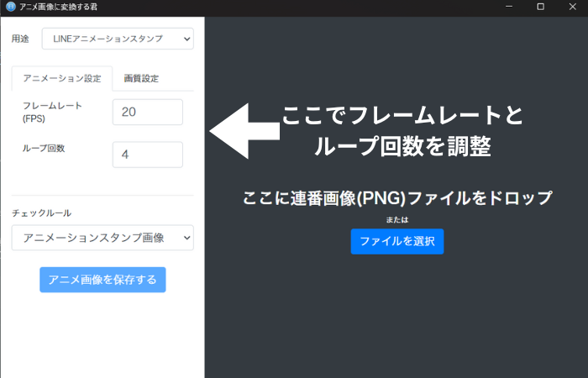Click the チェックルール label

(x=42, y=213)
